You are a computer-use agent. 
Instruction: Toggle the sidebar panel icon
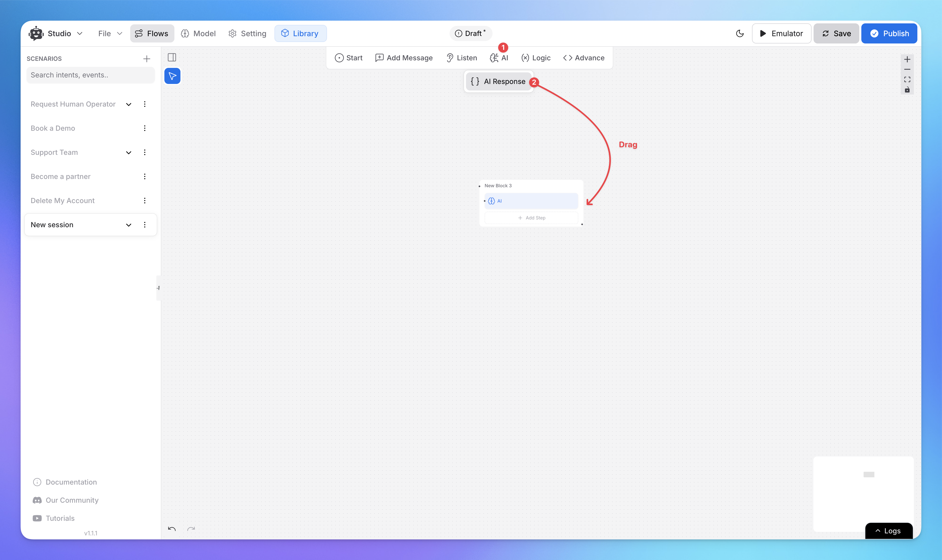point(172,57)
